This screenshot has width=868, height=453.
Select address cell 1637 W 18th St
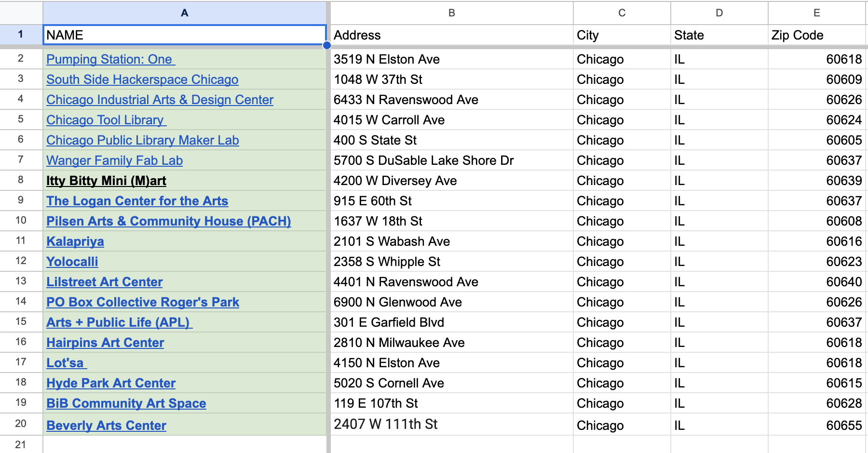pyautogui.click(x=452, y=221)
